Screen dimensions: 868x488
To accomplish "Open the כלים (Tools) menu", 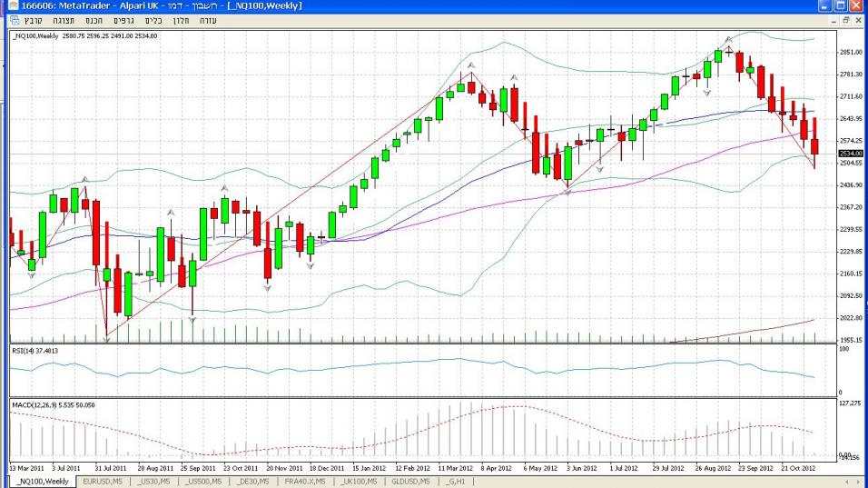I will [x=152, y=19].
